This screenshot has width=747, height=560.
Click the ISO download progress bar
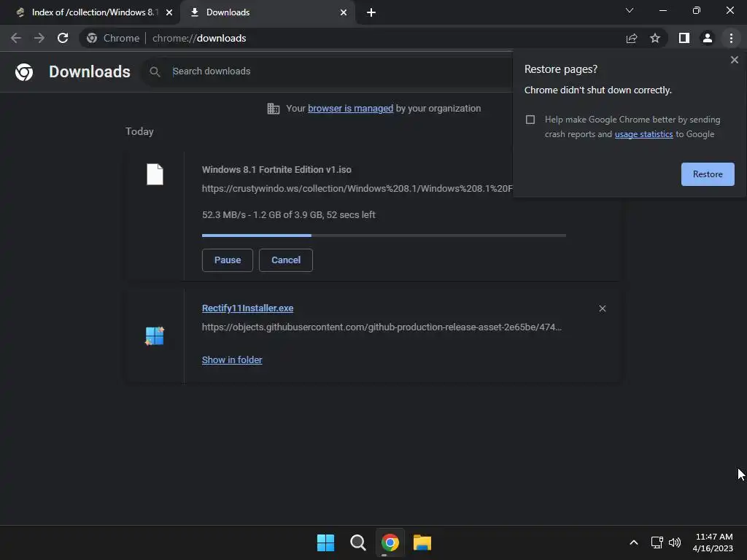(x=384, y=236)
